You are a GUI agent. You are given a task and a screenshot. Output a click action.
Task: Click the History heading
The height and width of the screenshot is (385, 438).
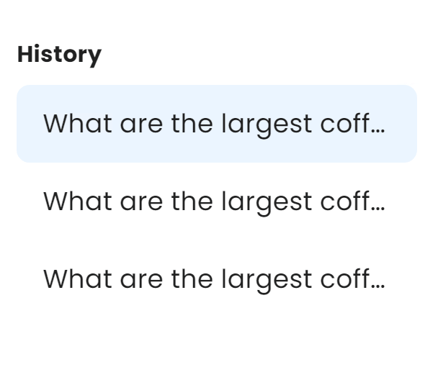(x=59, y=55)
